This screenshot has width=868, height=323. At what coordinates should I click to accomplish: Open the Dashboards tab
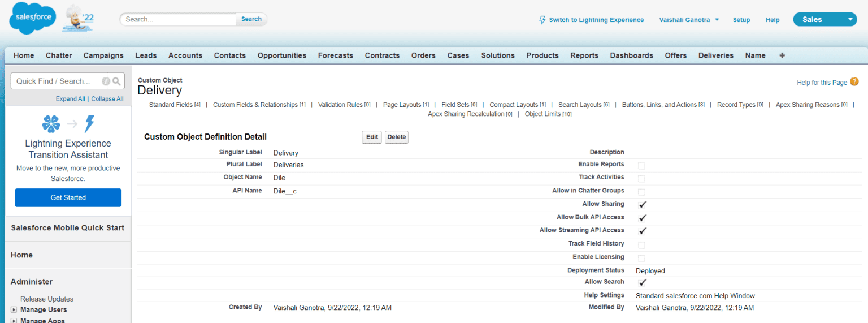point(632,55)
